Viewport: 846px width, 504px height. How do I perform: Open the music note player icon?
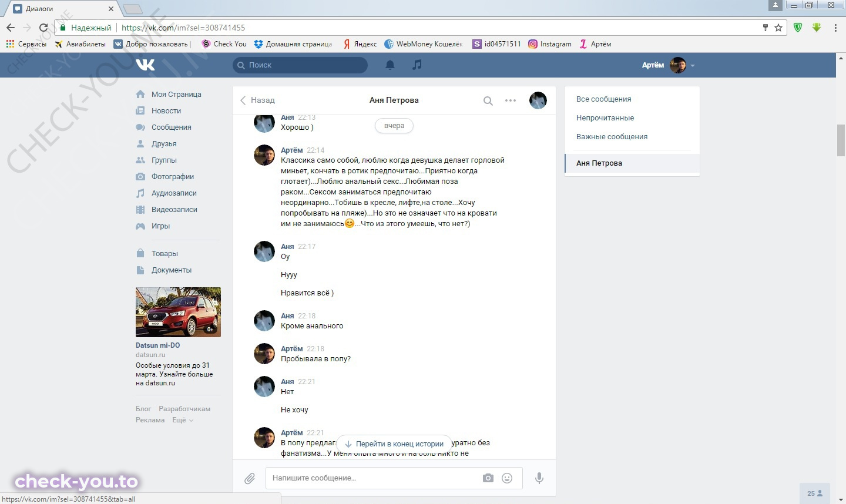(x=417, y=65)
